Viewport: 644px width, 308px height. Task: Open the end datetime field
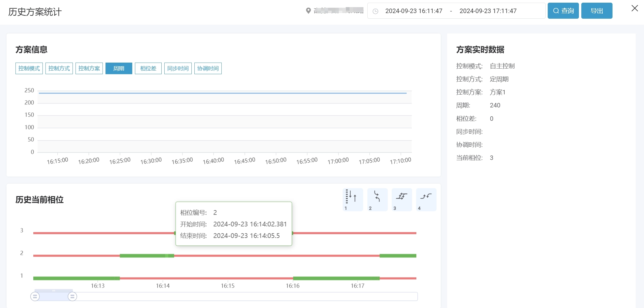tap(488, 11)
